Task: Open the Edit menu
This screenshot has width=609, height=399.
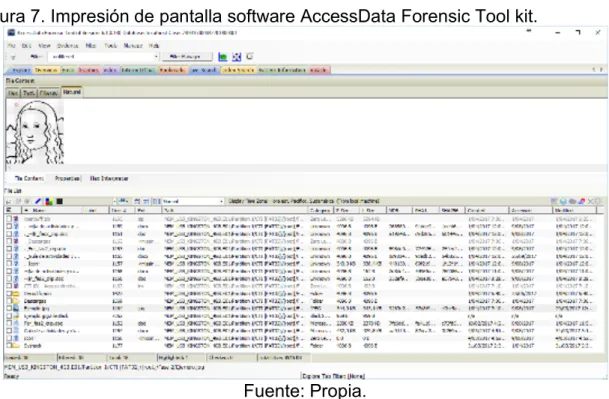Action: [x=26, y=46]
